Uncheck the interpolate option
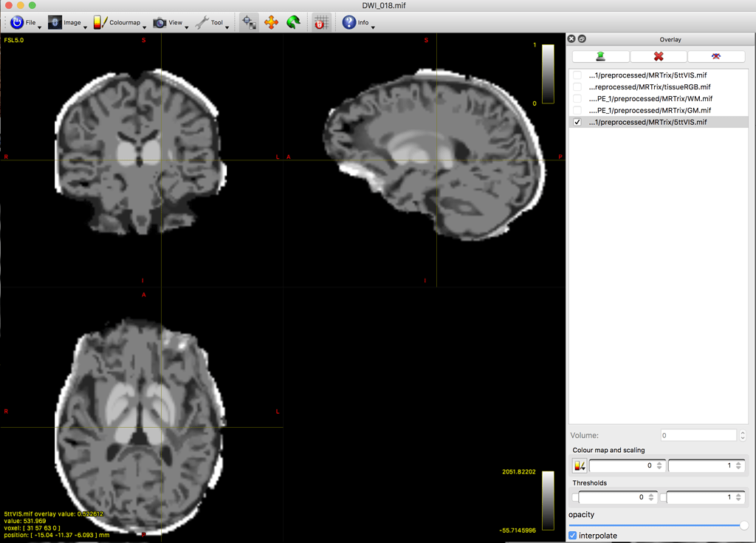 coord(572,535)
